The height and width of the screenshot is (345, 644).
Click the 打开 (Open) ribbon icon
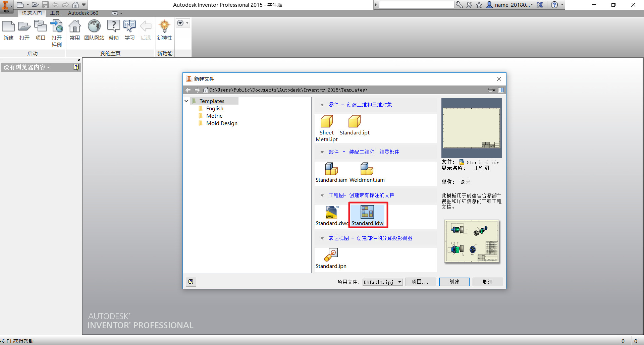point(24,30)
